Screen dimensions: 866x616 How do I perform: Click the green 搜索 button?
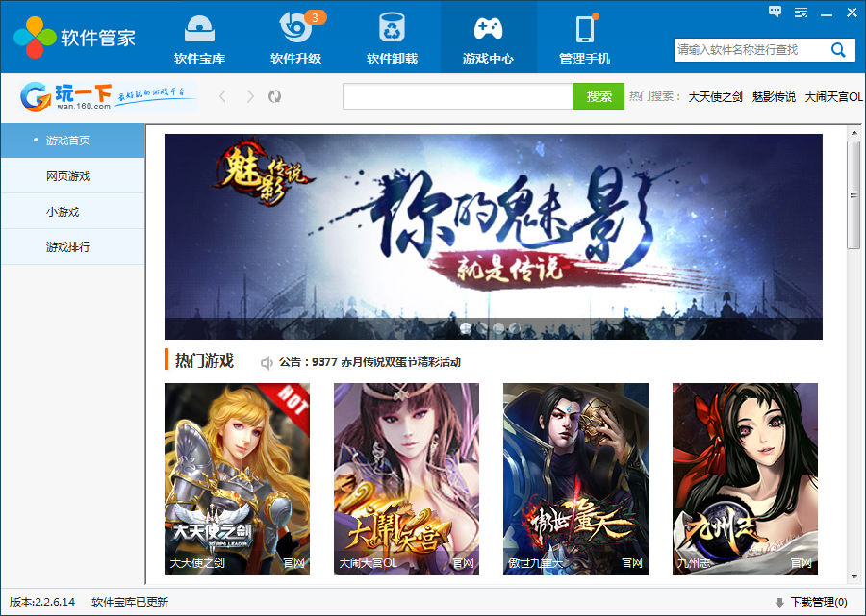tap(599, 96)
